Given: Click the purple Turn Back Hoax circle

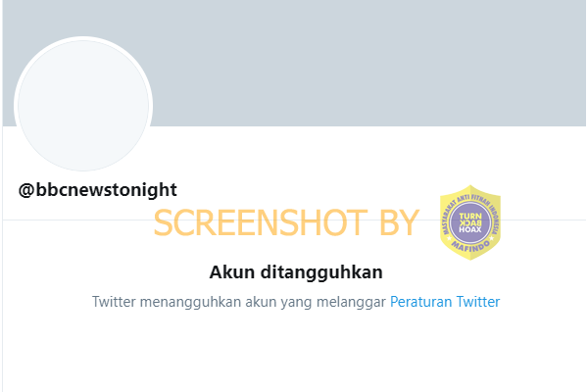Looking at the screenshot, I should tap(470, 222).
